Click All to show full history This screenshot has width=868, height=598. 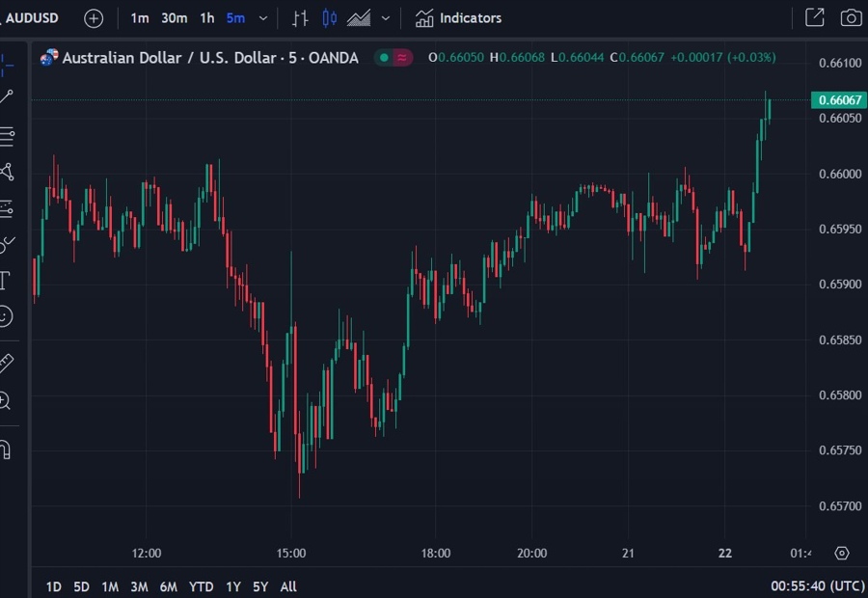[x=287, y=586]
